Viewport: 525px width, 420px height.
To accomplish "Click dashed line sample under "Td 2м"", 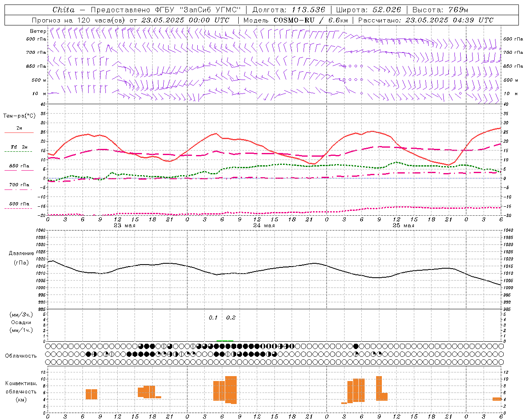I will coord(18,152).
